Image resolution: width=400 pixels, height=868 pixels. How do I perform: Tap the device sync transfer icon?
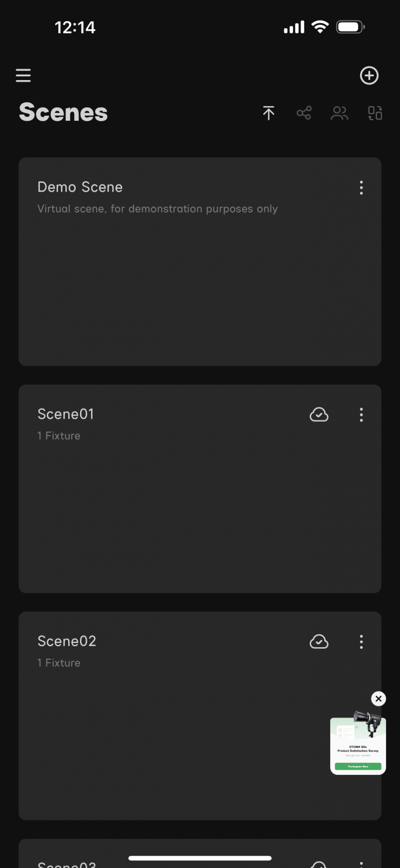375,113
